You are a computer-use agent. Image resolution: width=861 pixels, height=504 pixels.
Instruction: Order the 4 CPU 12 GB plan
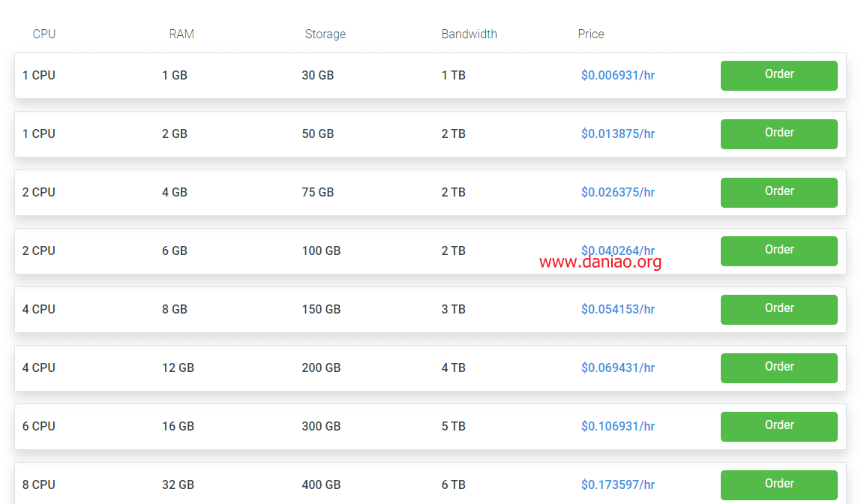click(778, 367)
